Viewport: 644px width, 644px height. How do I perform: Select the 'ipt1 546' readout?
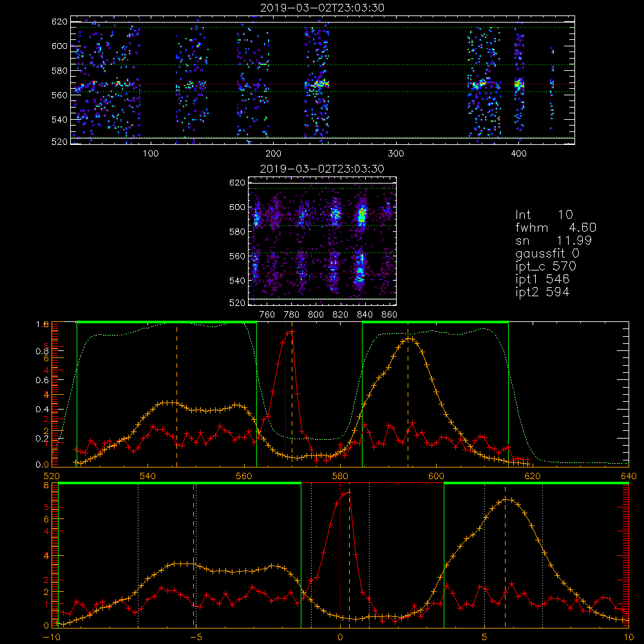(542, 279)
